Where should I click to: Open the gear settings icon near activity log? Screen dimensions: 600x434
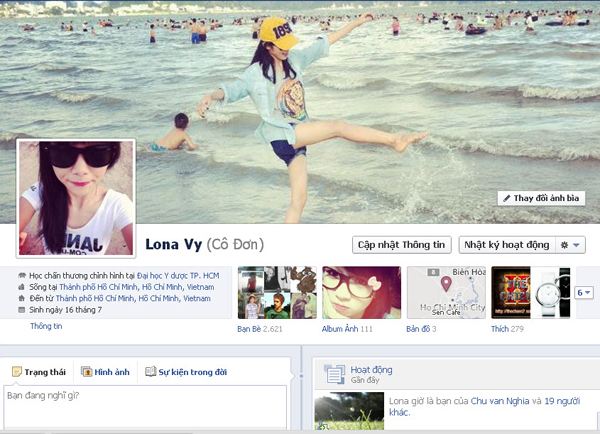click(x=564, y=245)
